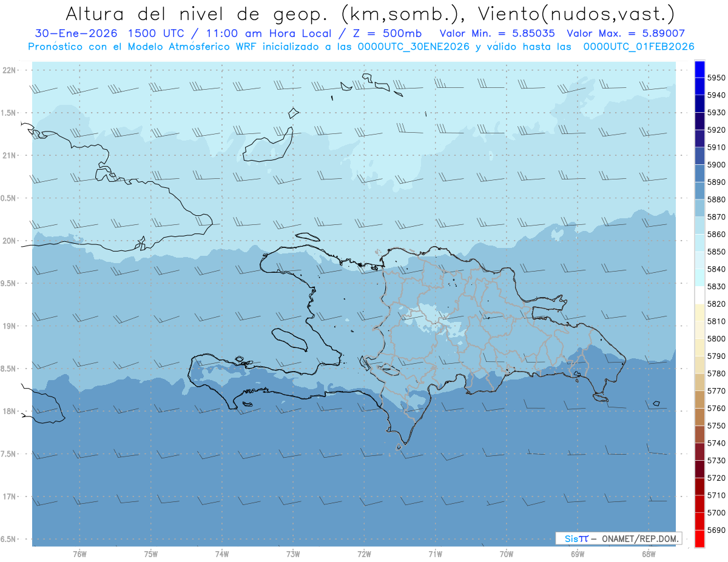
Task: Select the 5890 colorbar value
Action: (x=716, y=182)
